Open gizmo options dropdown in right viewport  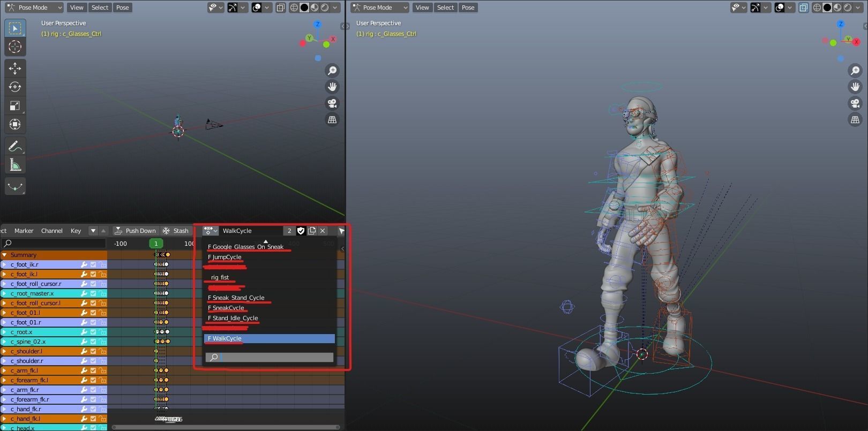(766, 7)
